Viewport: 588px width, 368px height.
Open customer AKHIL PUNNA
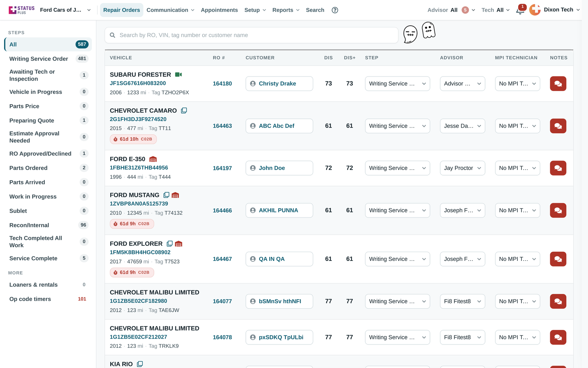pyautogui.click(x=279, y=210)
